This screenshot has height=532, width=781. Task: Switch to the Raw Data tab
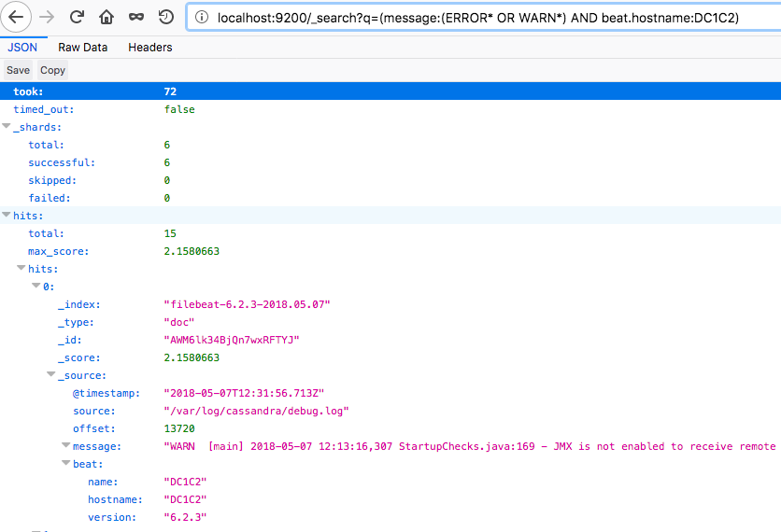coord(83,47)
